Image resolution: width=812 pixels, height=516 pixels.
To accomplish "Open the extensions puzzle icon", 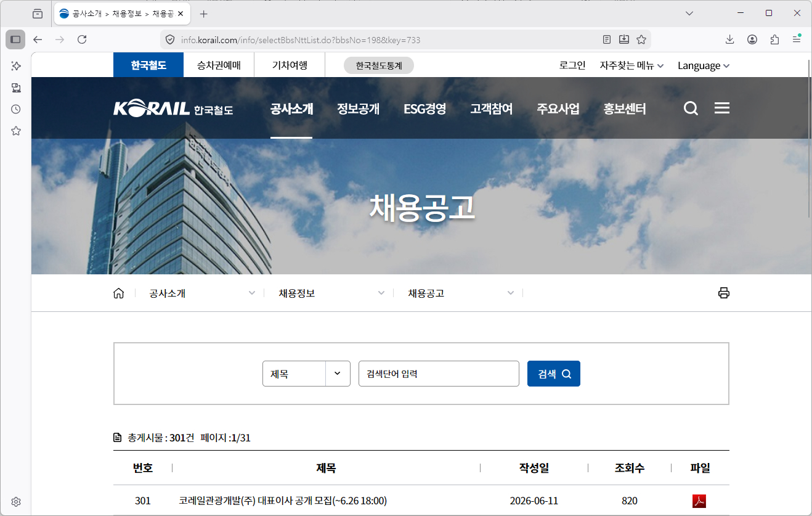I will click(x=774, y=39).
